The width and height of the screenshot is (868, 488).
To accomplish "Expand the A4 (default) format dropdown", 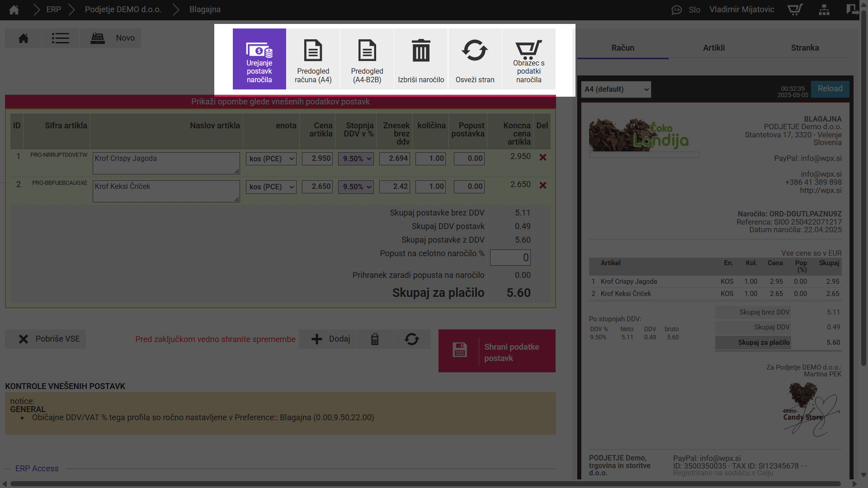I will click(x=616, y=89).
